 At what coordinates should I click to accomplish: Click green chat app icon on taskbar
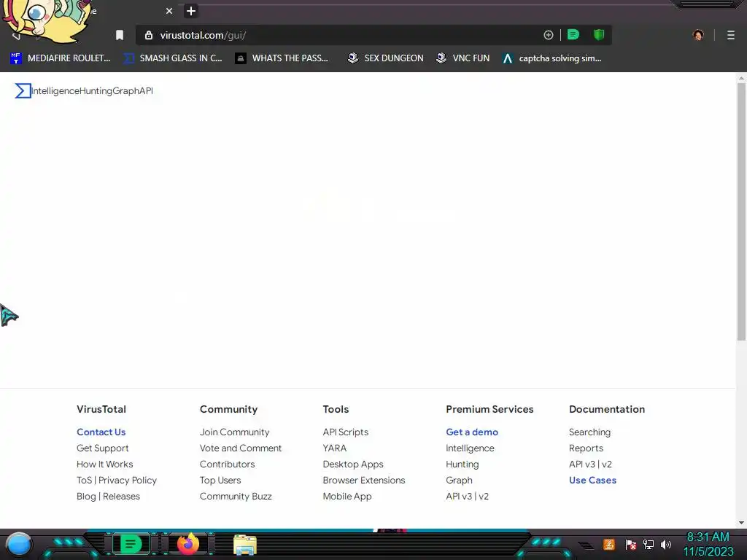click(131, 544)
